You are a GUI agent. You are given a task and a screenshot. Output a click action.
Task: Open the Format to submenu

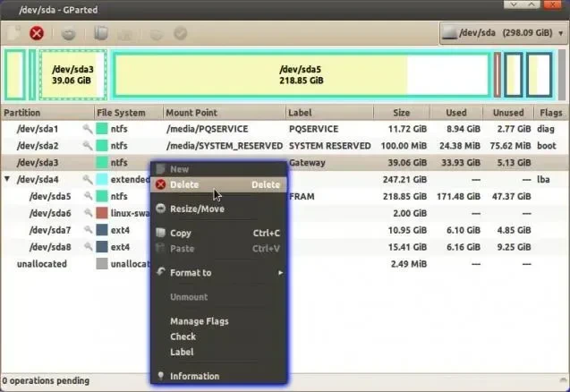[219, 273]
